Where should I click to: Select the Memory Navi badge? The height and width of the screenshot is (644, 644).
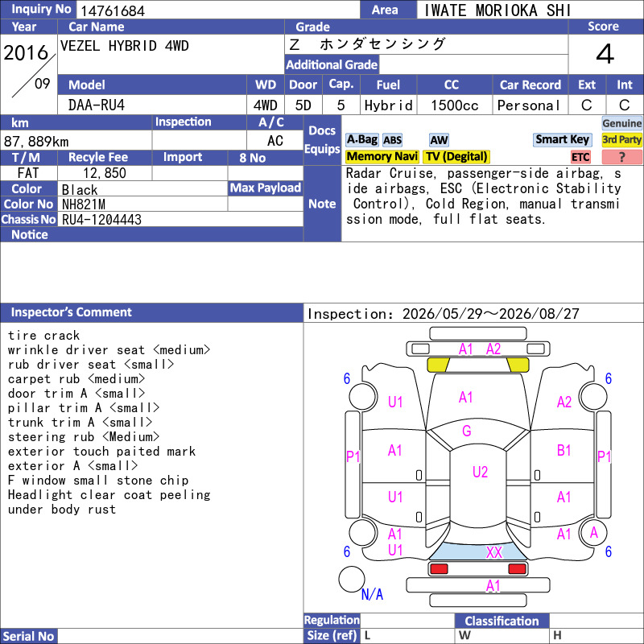[382, 156]
